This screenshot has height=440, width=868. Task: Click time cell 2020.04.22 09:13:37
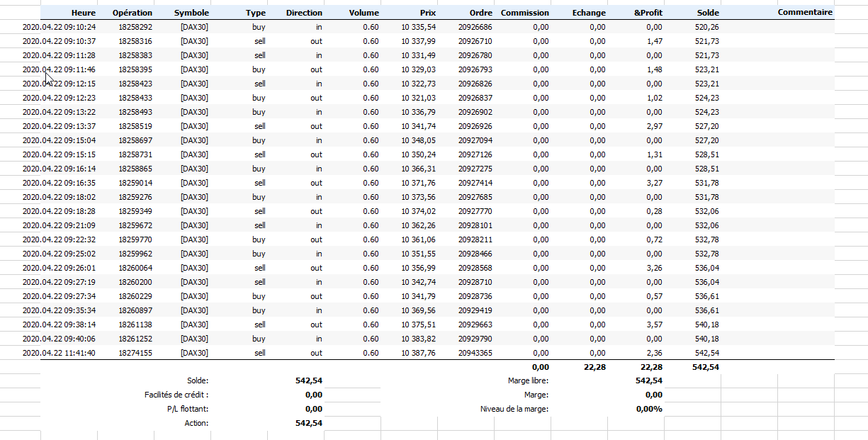pyautogui.click(x=59, y=126)
